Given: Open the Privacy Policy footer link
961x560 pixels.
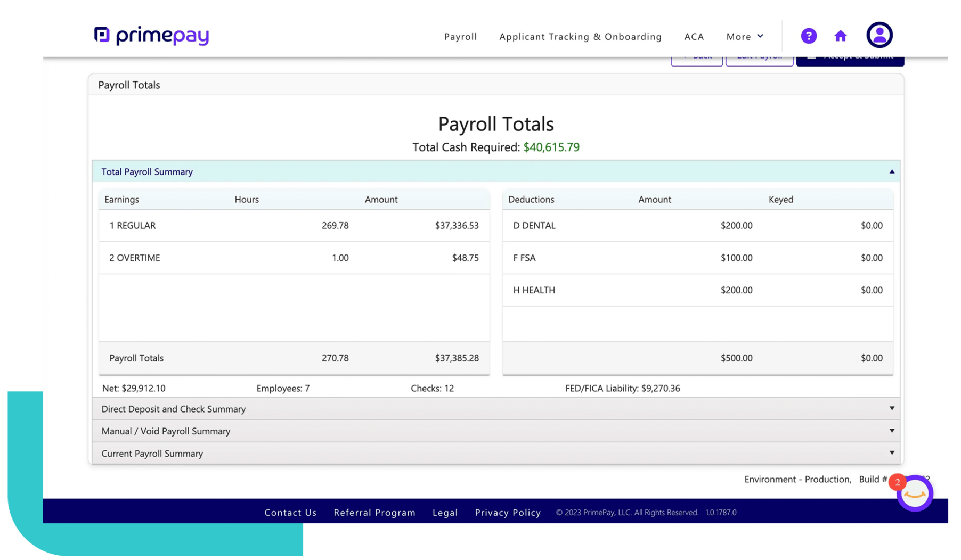Looking at the screenshot, I should click(x=508, y=513).
